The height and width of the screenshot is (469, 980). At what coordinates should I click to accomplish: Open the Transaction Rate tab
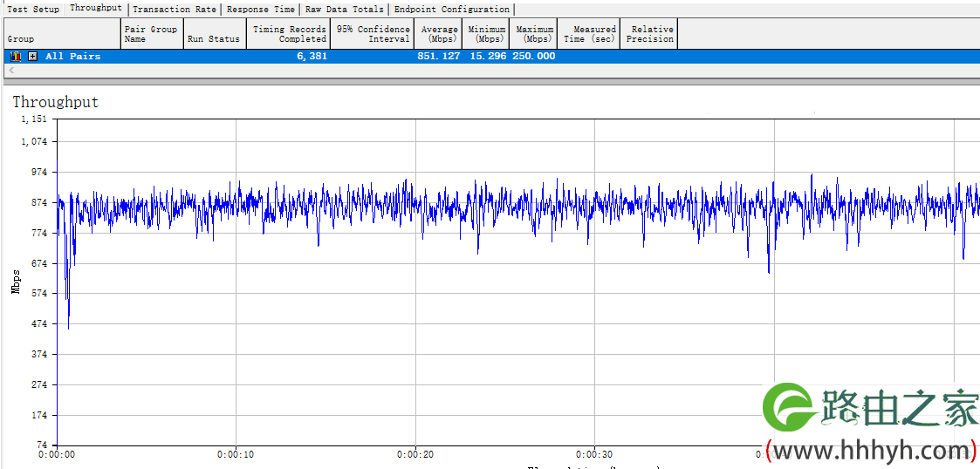[175, 10]
